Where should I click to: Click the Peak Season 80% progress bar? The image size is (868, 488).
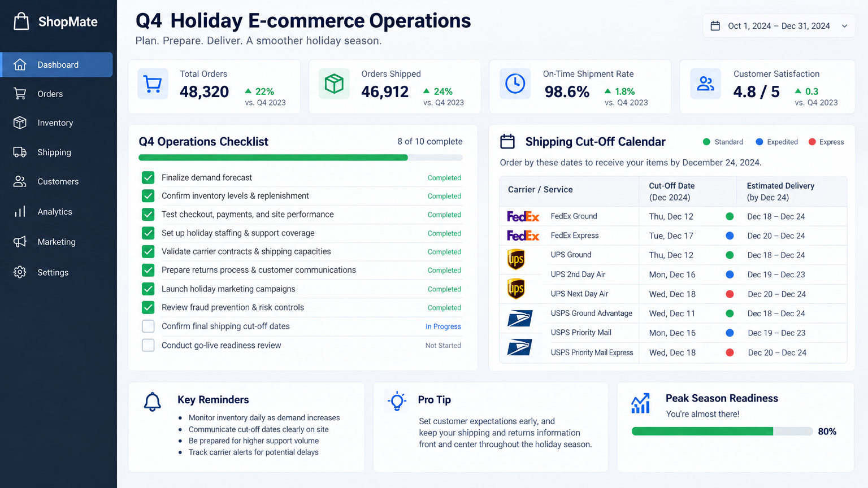click(x=722, y=432)
